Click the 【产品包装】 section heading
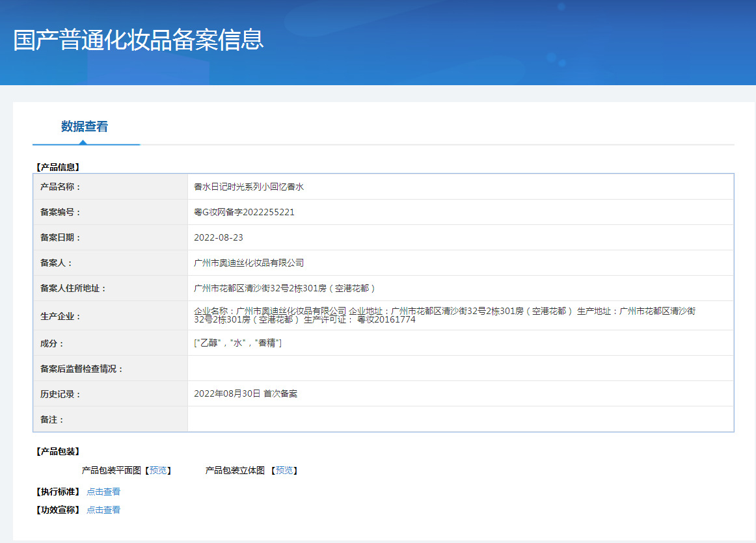The height and width of the screenshot is (543, 756). (58, 451)
